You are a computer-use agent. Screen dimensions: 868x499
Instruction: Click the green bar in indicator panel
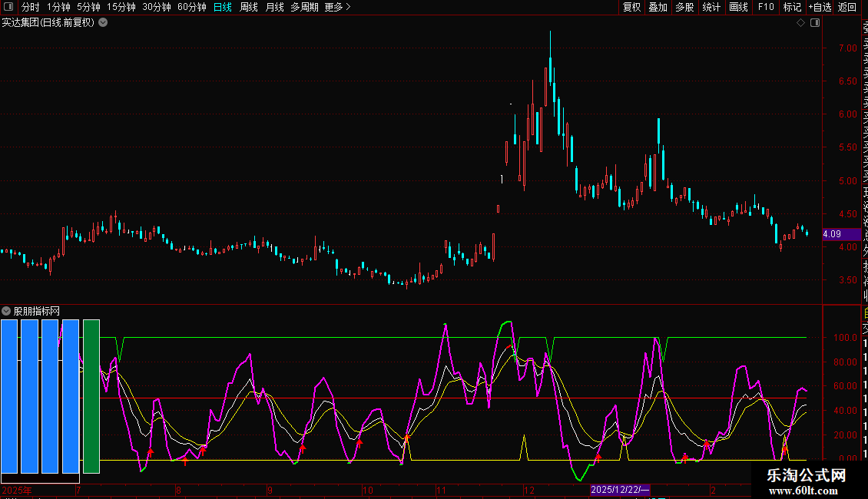[91, 396]
